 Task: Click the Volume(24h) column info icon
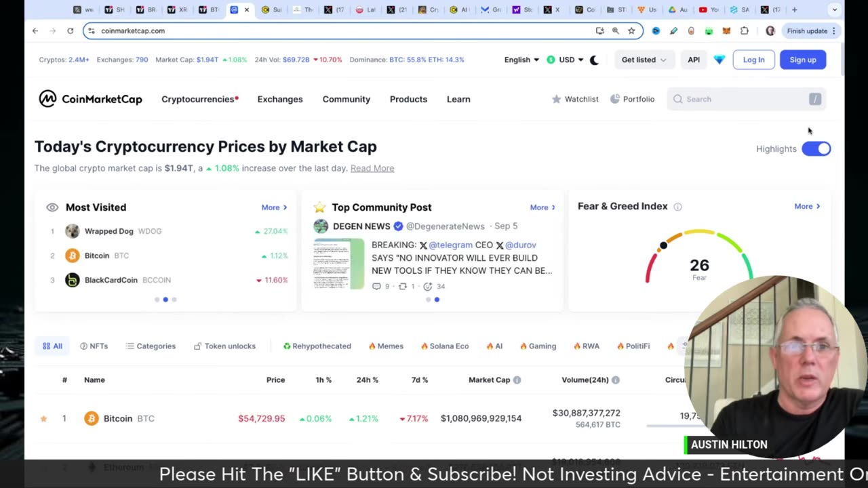tap(616, 380)
